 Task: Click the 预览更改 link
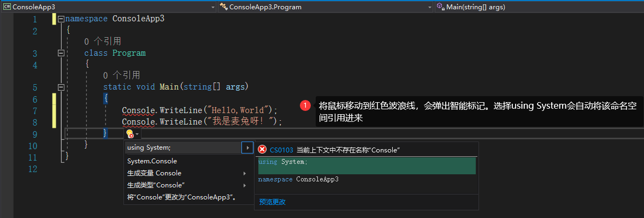[273, 202]
